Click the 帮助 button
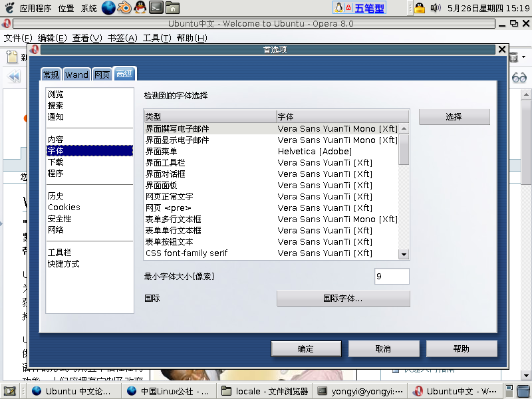The image size is (532, 399). point(462,348)
